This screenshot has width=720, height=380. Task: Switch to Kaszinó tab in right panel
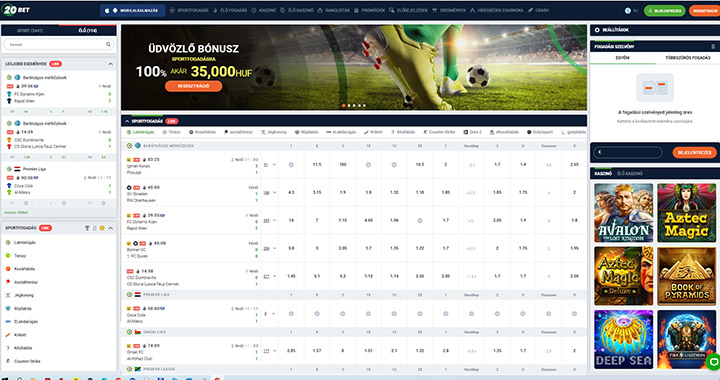click(603, 173)
